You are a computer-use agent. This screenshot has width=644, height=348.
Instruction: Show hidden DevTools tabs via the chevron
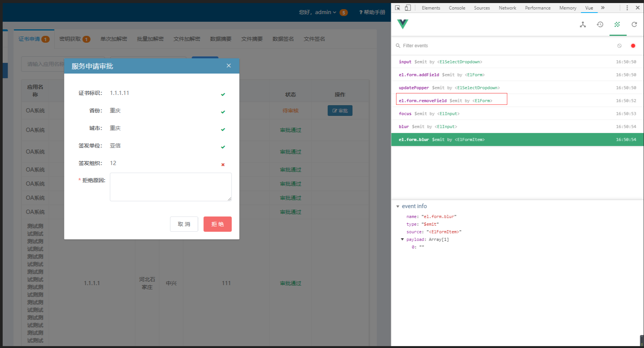click(x=603, y=8)
